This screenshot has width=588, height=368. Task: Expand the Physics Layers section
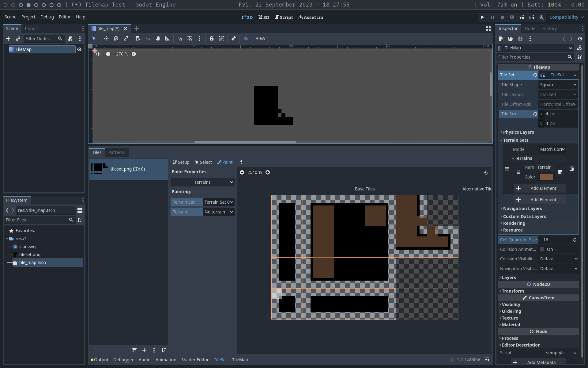pyautogui.click(x=519, y=132)
